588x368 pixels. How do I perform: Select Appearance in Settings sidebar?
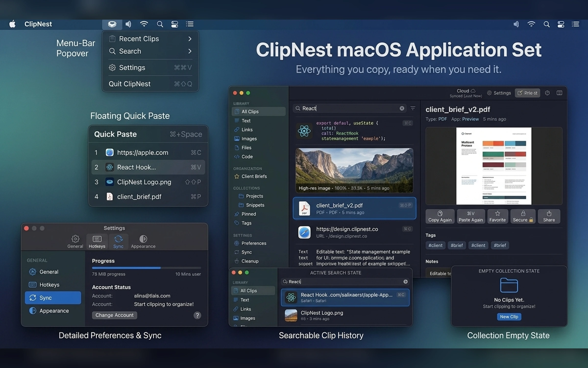tap(53, 311)
